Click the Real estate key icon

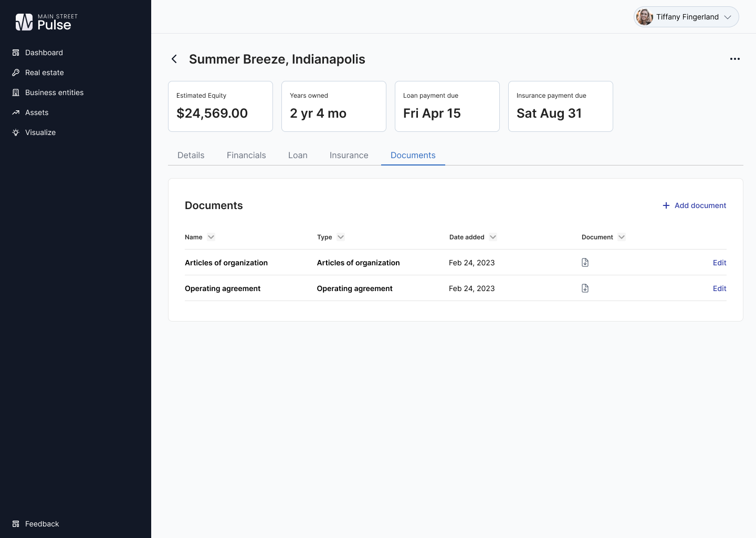click(16, 73)
